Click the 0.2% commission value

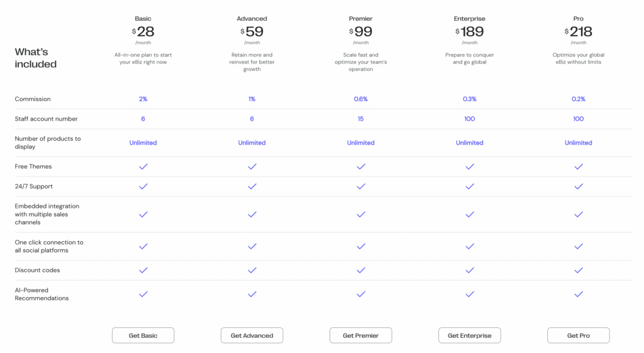pyautogui.click(x=579, y=99)
